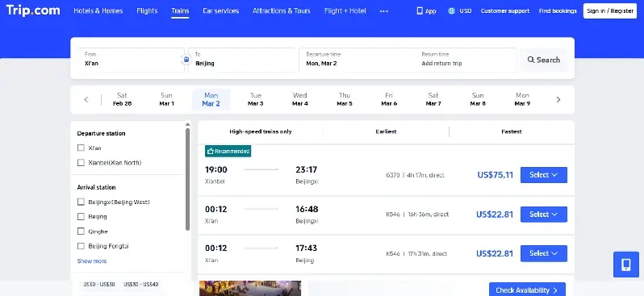Viewport: 644px width, 296px height.
Task: Click K546 16h 36m direct info
Action: pyautogui.click(x=417, y=215)
